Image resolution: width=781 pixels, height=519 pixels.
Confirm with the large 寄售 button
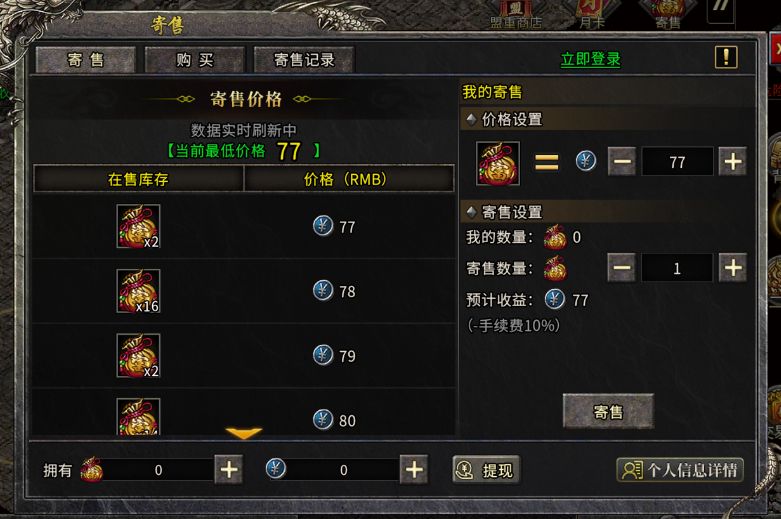[x=608, y=411]
